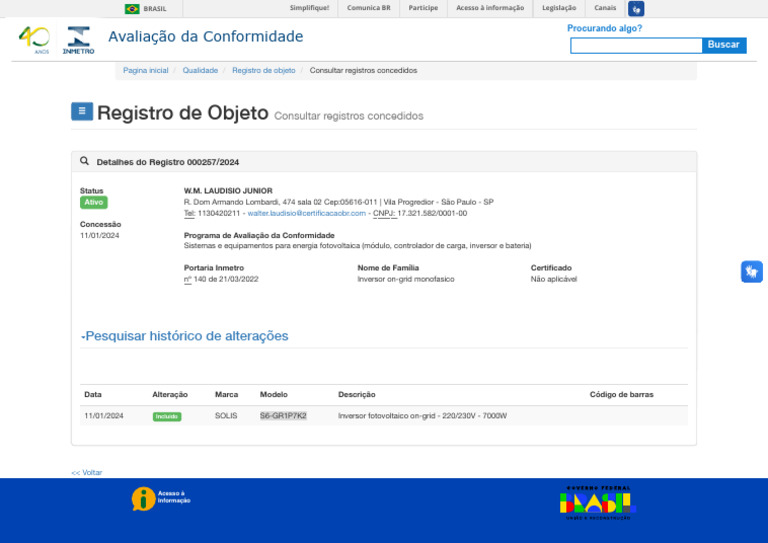Open the Qualidade breadcrumb link

(x=200, y=71)
